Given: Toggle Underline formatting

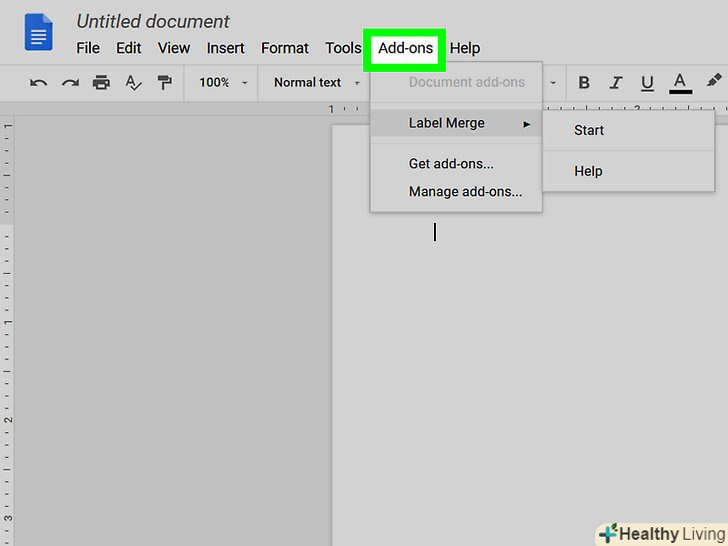Looking at the screenshot, I should [647, 84].
